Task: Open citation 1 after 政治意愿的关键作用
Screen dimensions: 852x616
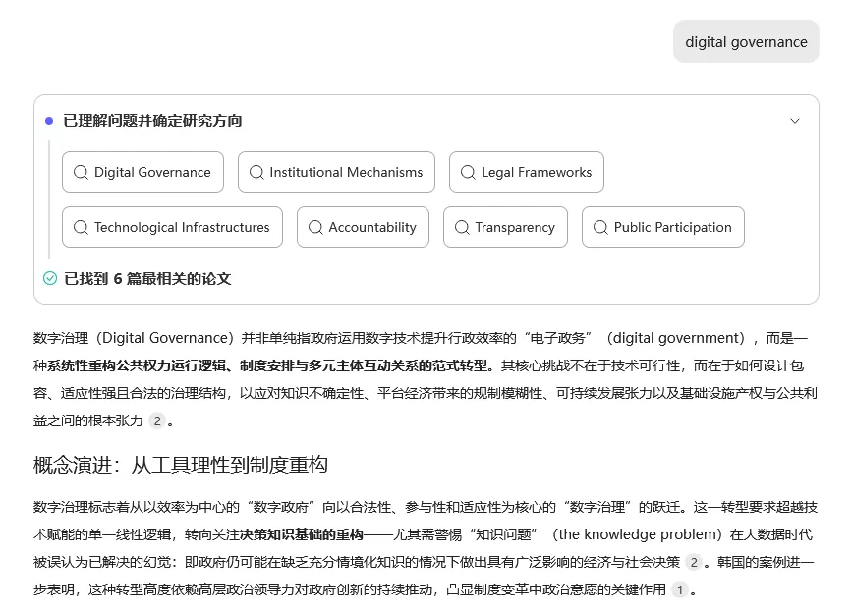Action: point(679,590)
